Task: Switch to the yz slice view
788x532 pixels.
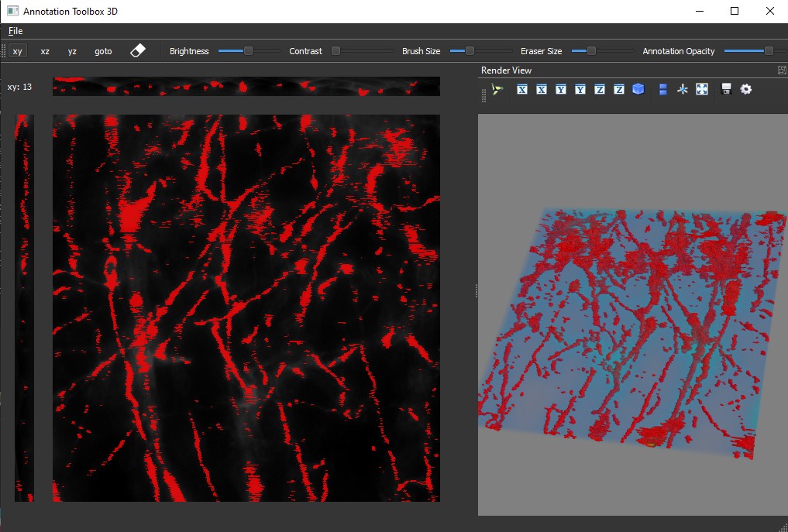Action: (72, 51)
